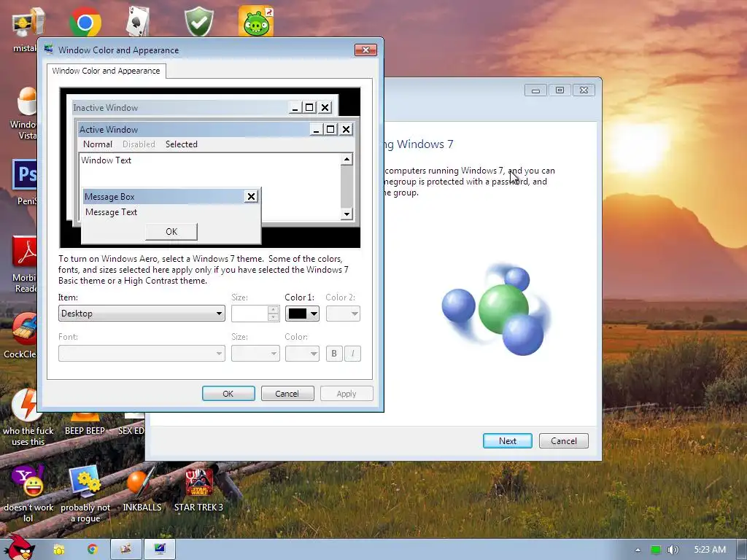Click 'Window Text' in the preview
The height and width of the screenshot is (560, 747).
107,160
